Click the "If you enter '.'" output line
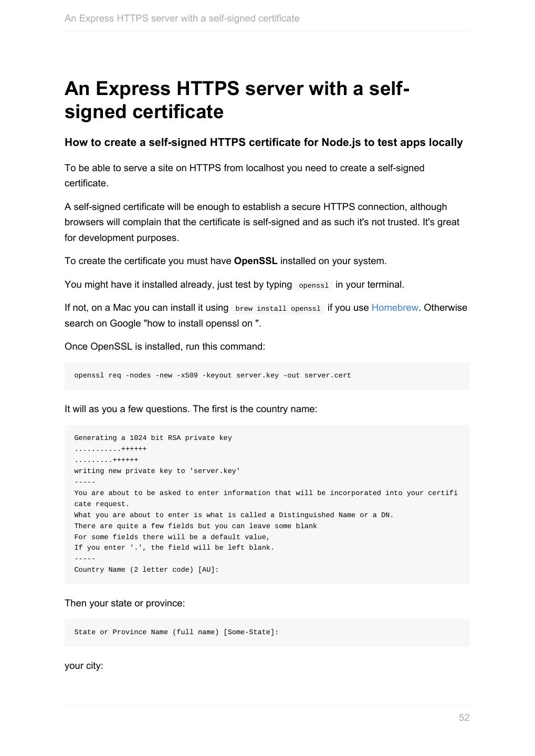The image size is (535, 756). 174,548
